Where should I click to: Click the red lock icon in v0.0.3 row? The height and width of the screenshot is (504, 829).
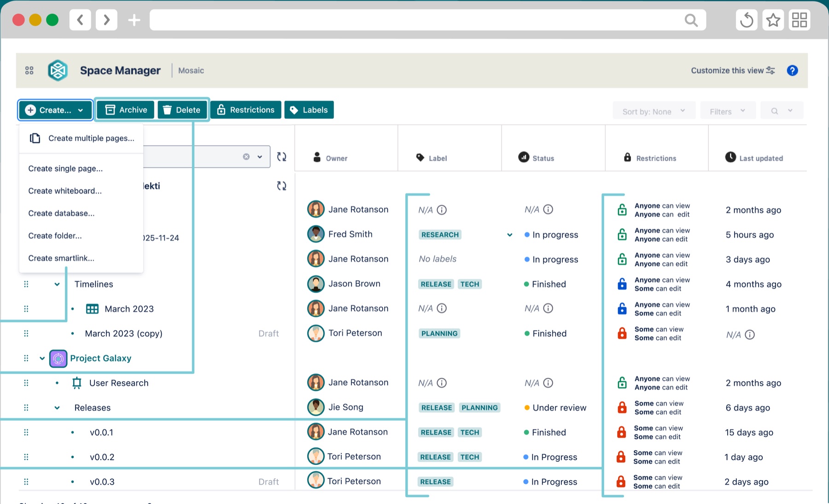pos(621,482)
